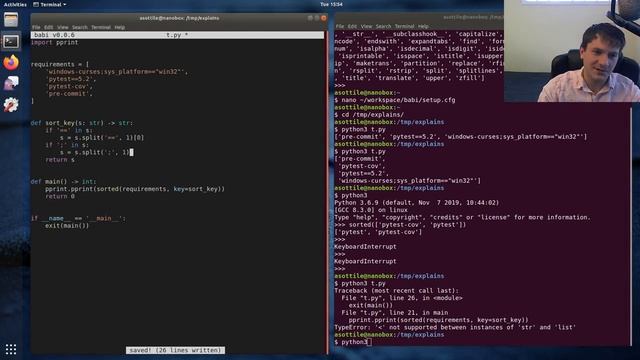
Task: Click the 'return s' line
Action: coord(60,160)
